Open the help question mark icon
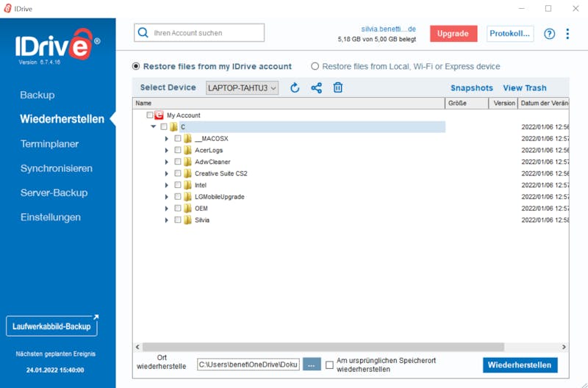Screen dimensions: 588x388 [549, 34]
